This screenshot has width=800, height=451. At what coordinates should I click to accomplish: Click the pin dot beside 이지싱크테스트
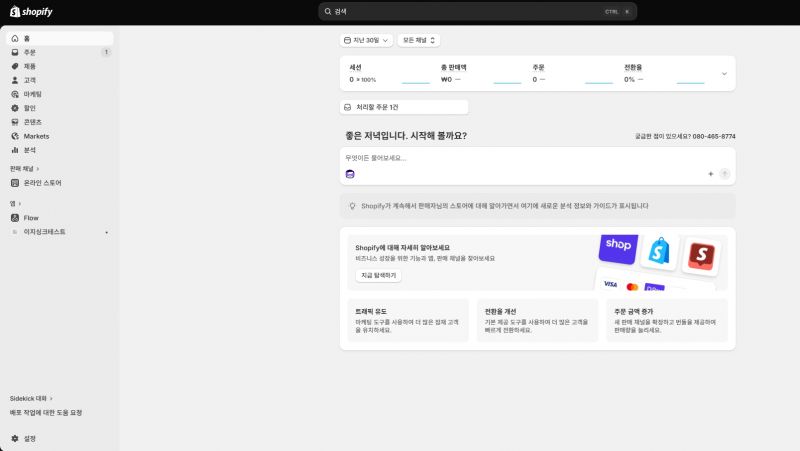coord(107,232)
